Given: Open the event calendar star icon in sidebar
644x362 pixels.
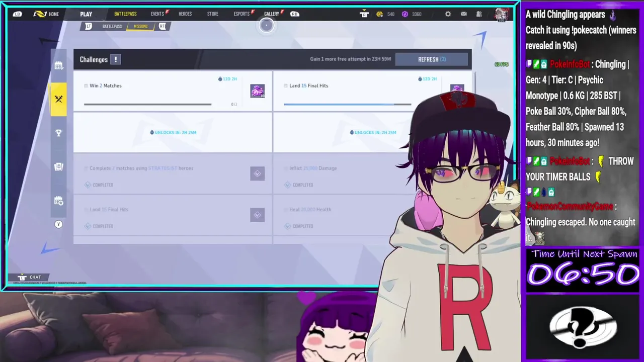Looking at the screenshot, I should 59,201.
